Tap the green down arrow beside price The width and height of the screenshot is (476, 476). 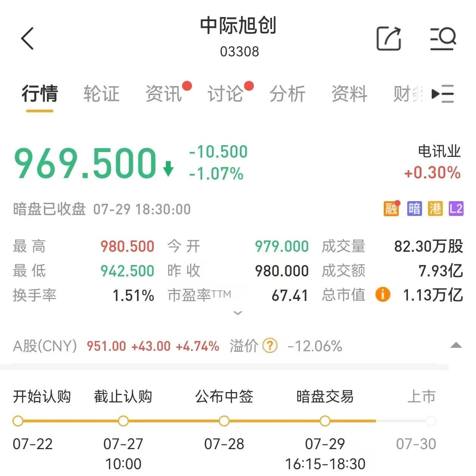168,169
